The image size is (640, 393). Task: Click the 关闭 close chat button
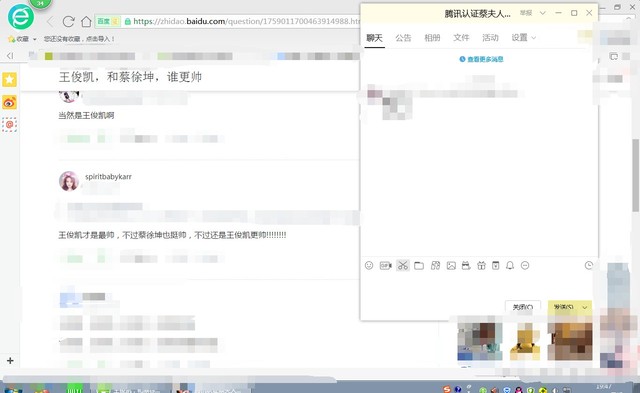pyautogui.click(x=523, y=307)
